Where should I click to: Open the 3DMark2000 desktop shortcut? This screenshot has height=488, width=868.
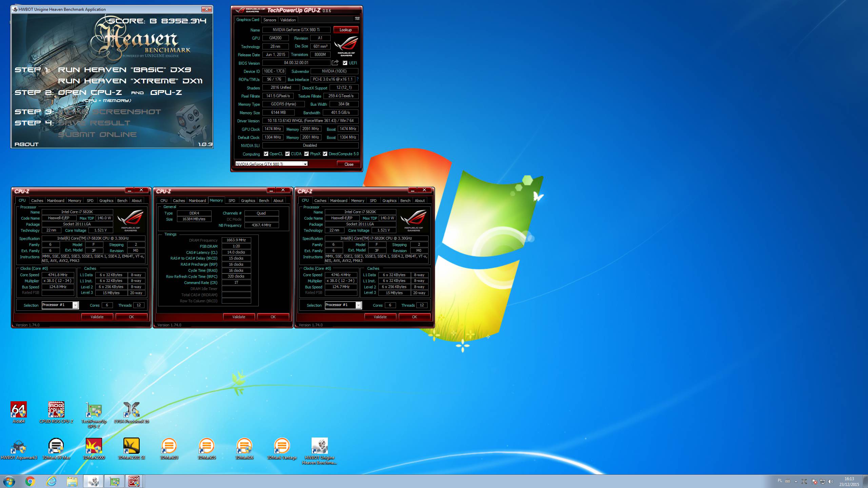(x=94, y=449)
